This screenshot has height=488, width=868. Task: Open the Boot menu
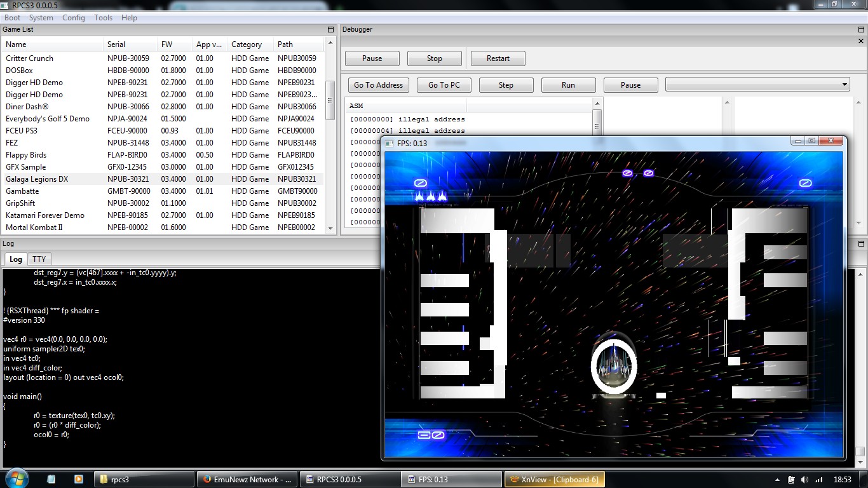pos(13,18)
